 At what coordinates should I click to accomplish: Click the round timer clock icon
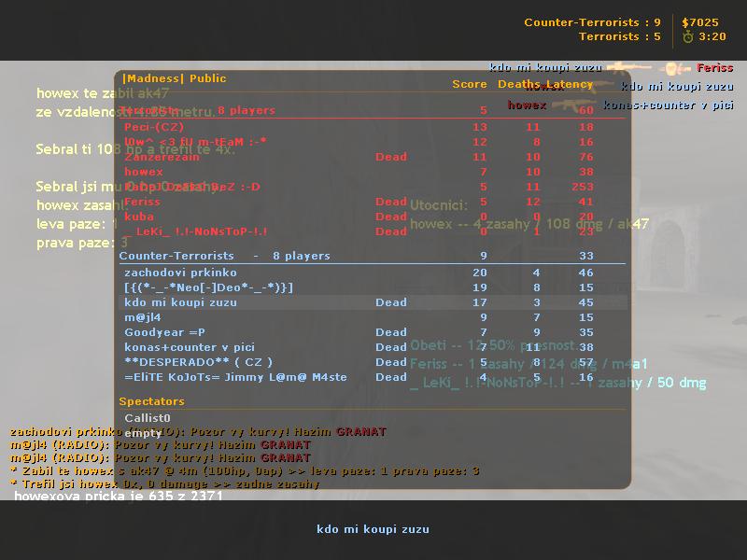[688, 36]
